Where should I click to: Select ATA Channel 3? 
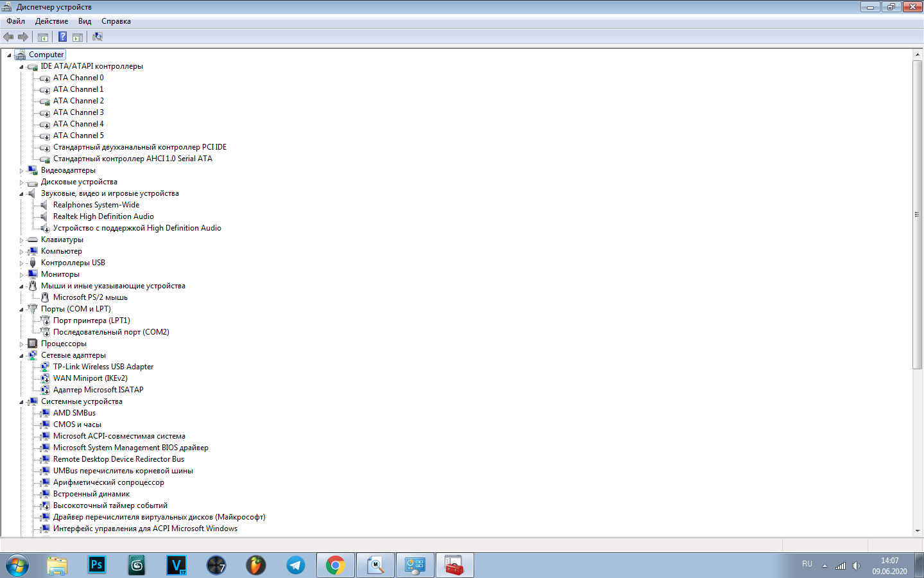pos(78,112)
